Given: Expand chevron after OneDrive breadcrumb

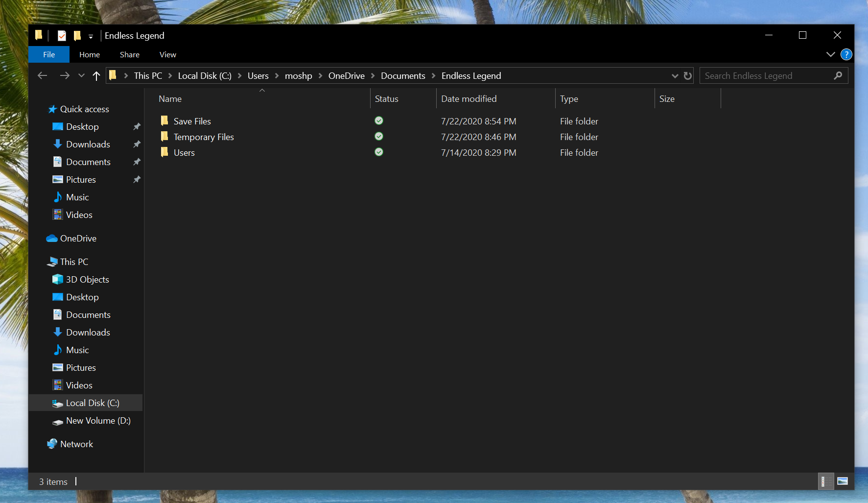Looking at the screenshot, I should [x=373, y=75].
